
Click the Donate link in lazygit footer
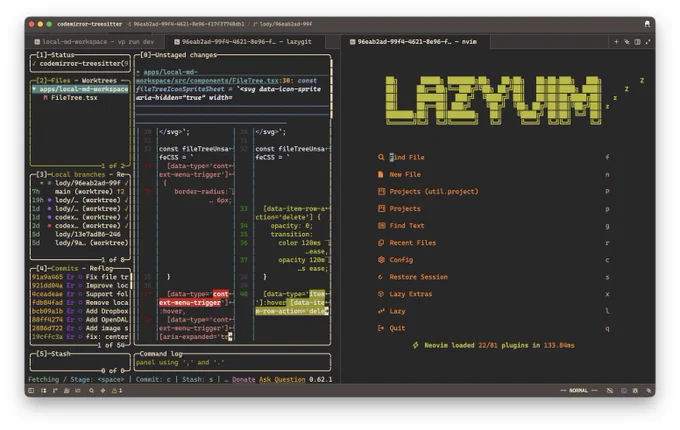[x=243, y=379]
